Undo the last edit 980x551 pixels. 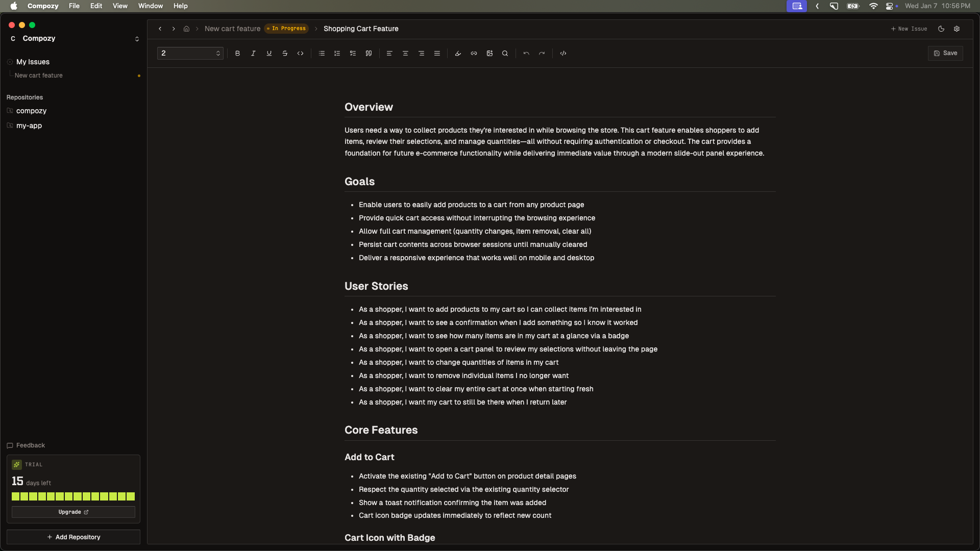(526, 53)
